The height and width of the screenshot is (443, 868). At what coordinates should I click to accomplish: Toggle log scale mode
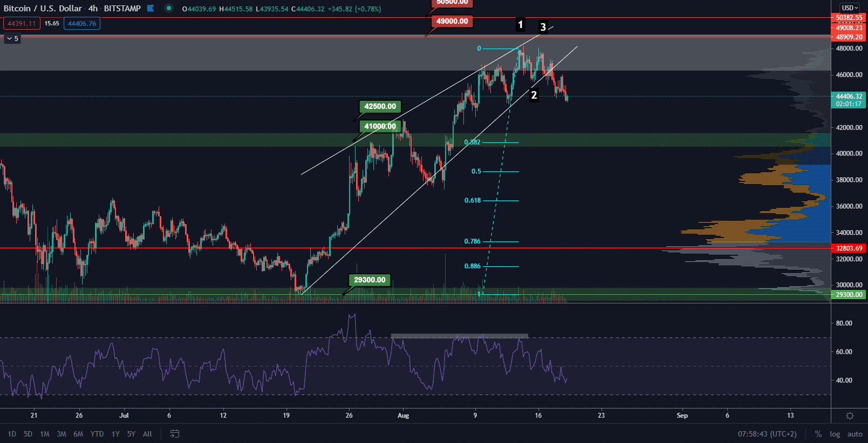point(835,434)
